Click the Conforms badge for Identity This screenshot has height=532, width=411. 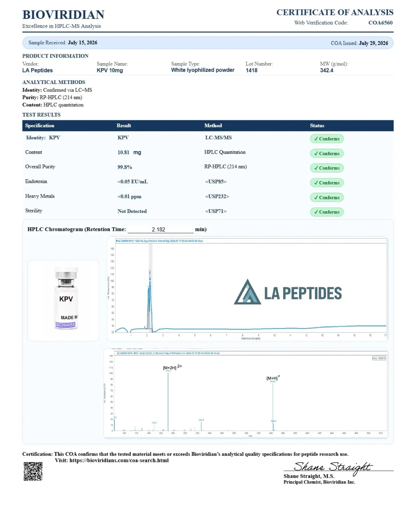click(x=327, y=139)
